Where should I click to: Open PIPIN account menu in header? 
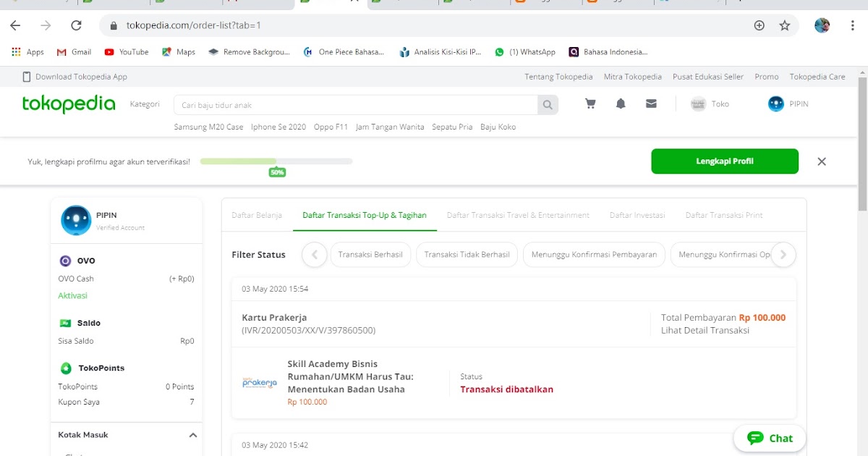pos(788,104)
